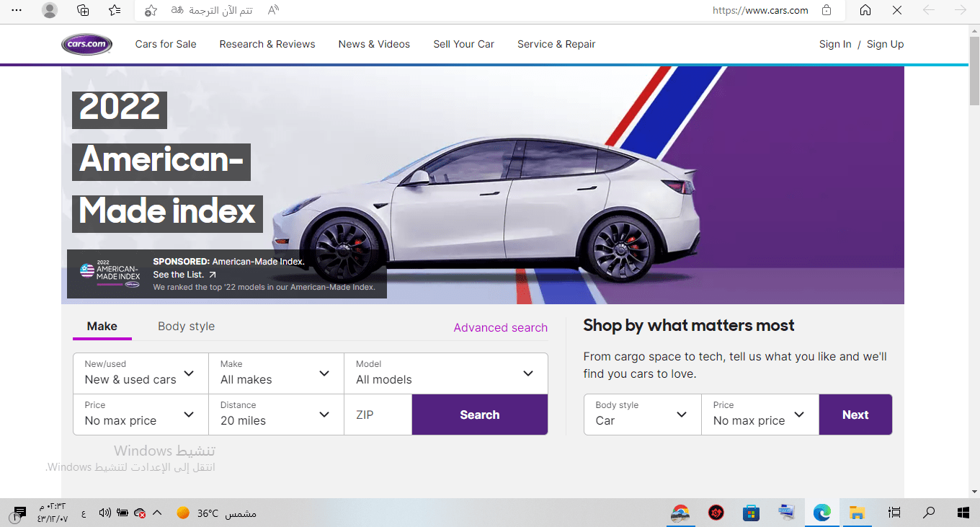Open the Distance dropdown set to 20 miles
Image resolution: width=980 pixels, height=527 pixels.
point(276,415)
